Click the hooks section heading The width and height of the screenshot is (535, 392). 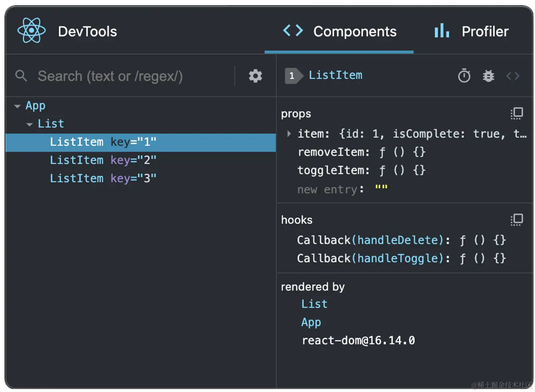click(x=297, y=220)
